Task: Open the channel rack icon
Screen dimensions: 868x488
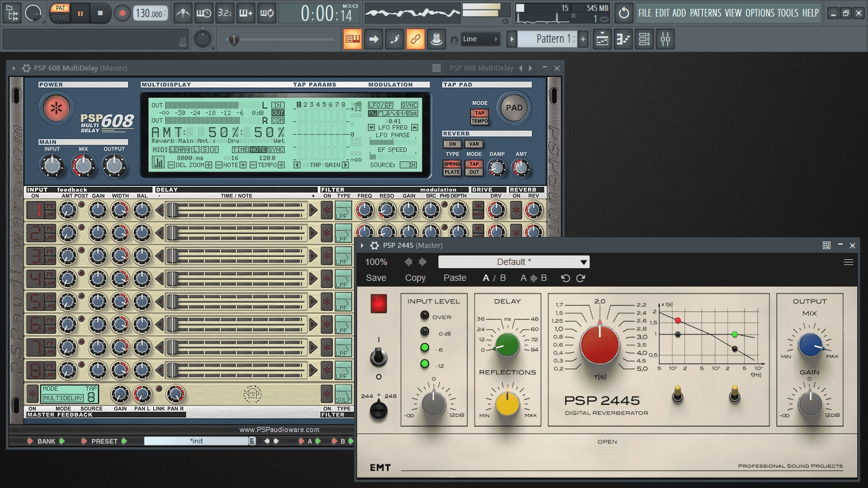Action: [644, 39]
